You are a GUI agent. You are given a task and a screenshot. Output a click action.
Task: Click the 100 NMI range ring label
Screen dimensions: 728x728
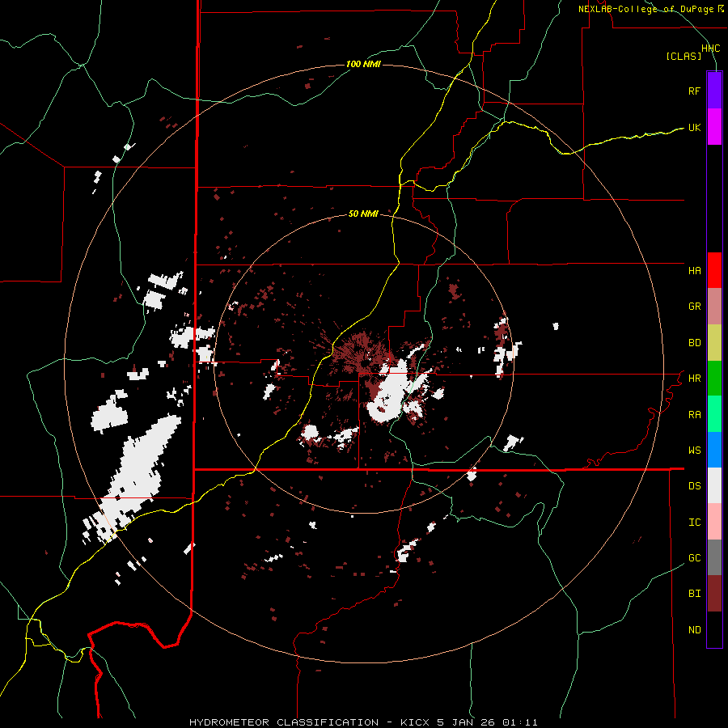(363, 64)
